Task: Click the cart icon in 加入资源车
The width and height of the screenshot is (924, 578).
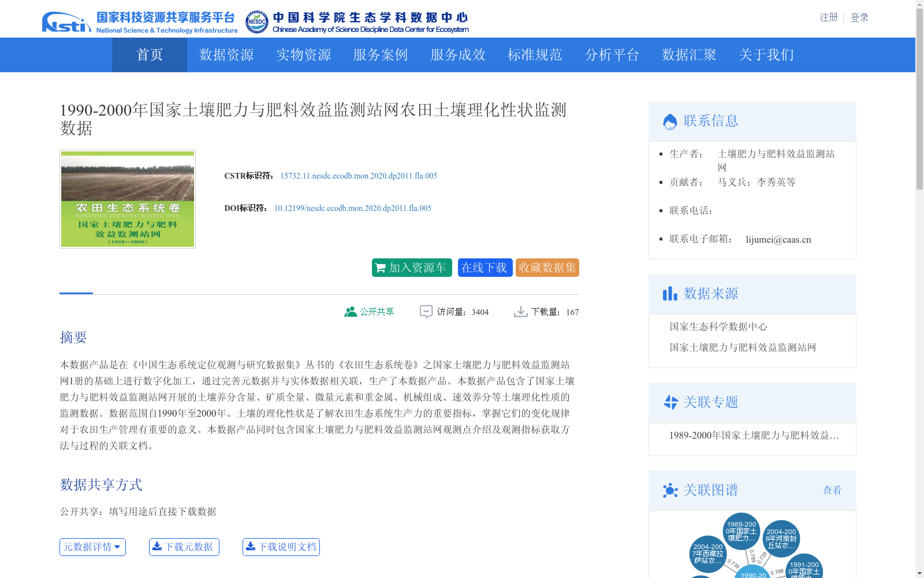Action: [380, 268]
